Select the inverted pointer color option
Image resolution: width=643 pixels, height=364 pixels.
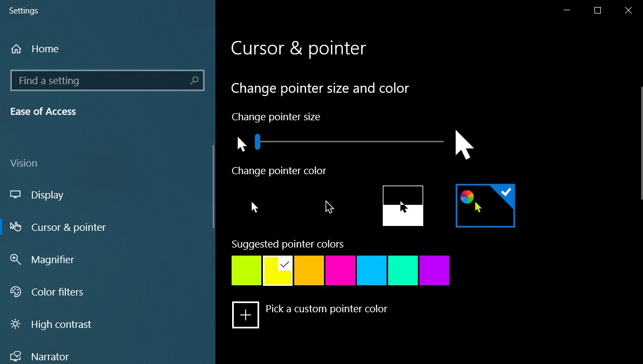tap(403, 205)
